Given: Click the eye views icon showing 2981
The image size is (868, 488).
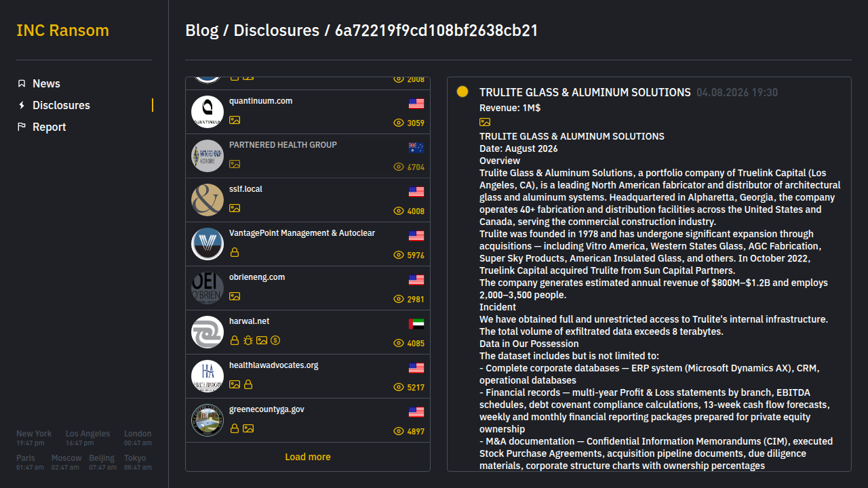Looking at the screenshot, I should [399, 299].
